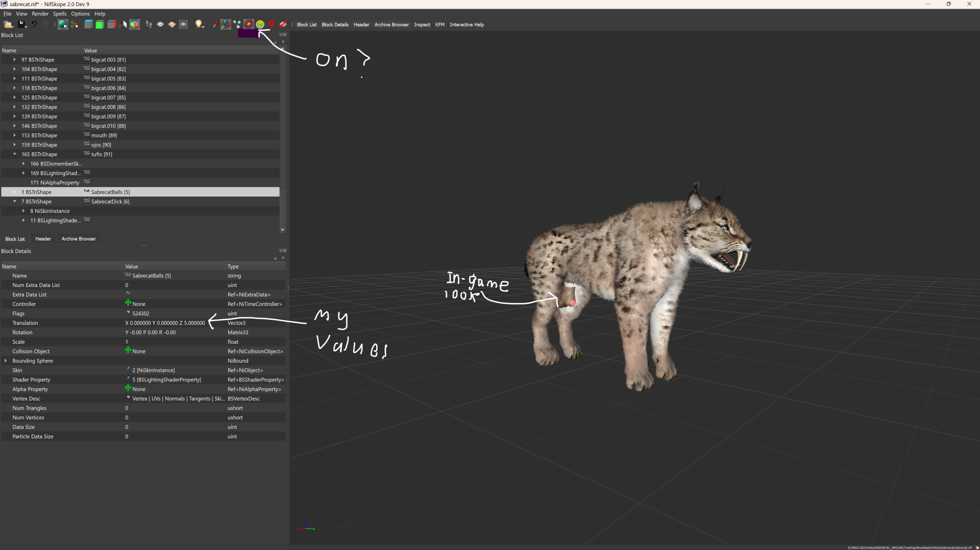Screen dimensions: 980x550
Task: Switch to Top view cube icon
Action: tap(88, 24)
